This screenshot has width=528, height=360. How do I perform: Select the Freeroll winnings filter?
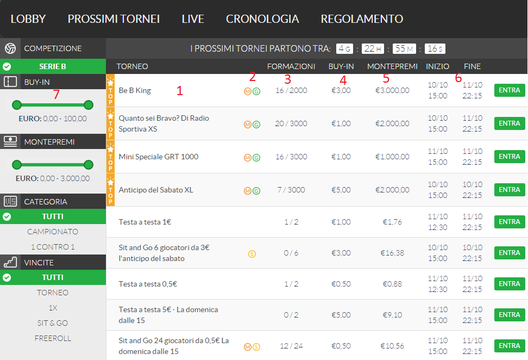(x=53, y=338)
